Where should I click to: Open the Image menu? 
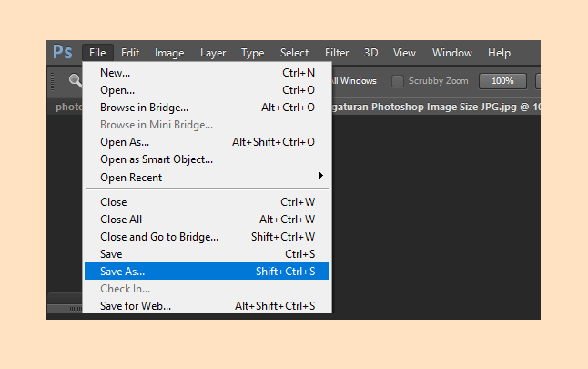[x=169, y=53]
